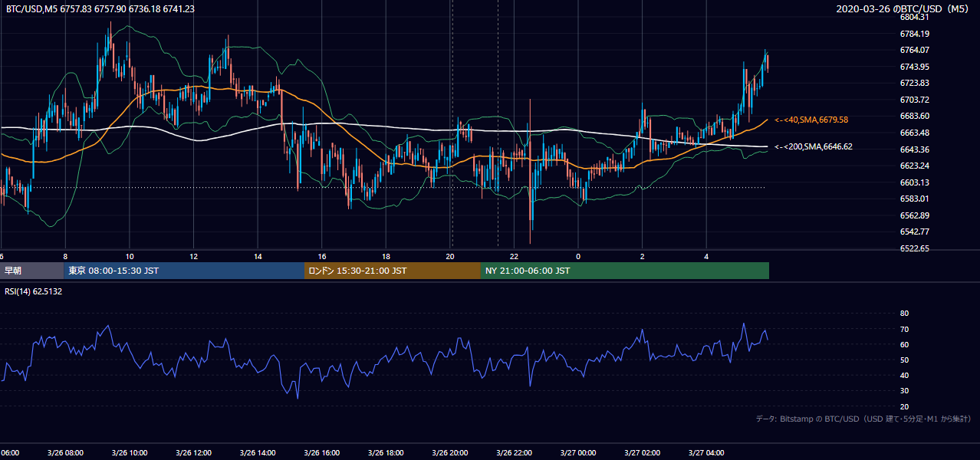The height and width of the screenshot is (460, 980).
Task: Click the 東京 08:00-15:30 JST session bar
Action: pos(184,271)
